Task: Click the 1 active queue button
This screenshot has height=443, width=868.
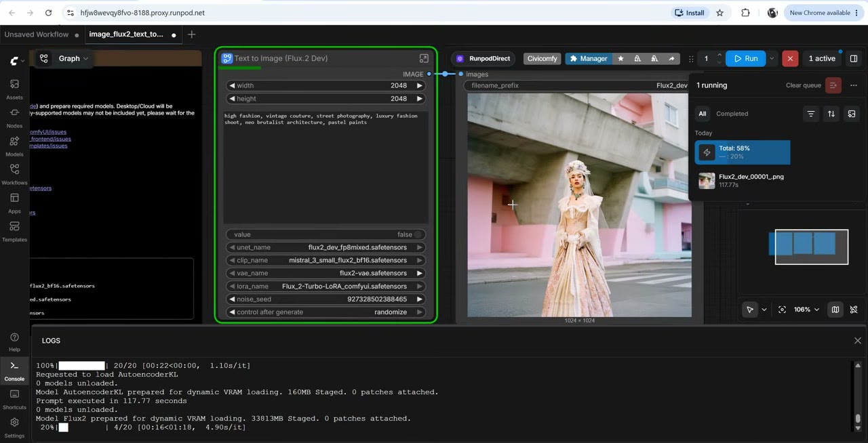Action: pos(822,58)
